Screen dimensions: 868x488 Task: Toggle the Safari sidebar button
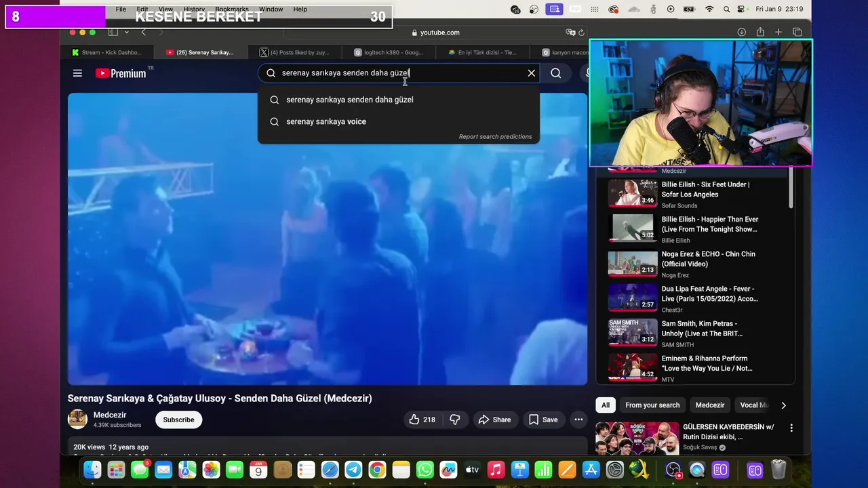click(x=113, y=33)
